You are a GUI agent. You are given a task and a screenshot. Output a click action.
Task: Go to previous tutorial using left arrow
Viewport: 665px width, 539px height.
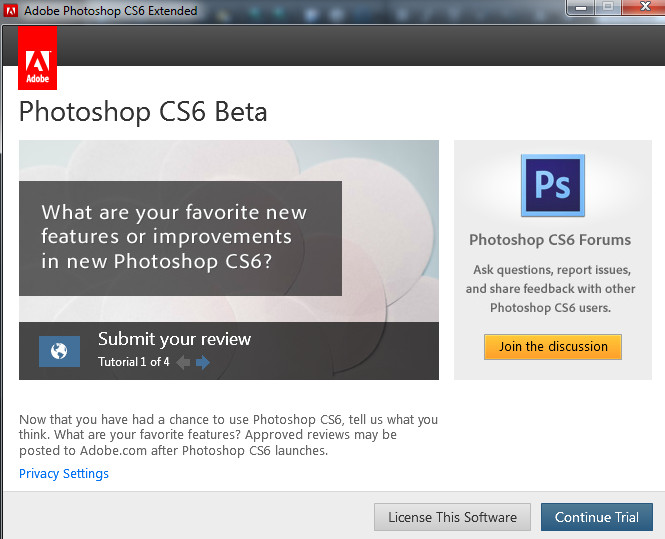click(183, 362)
